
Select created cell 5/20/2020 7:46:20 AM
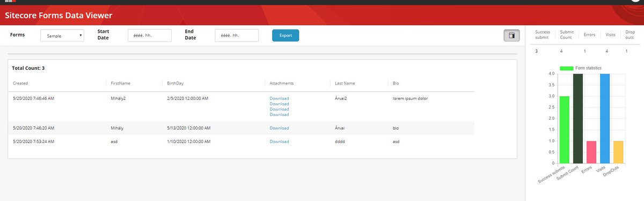click(x=33, y=128)
